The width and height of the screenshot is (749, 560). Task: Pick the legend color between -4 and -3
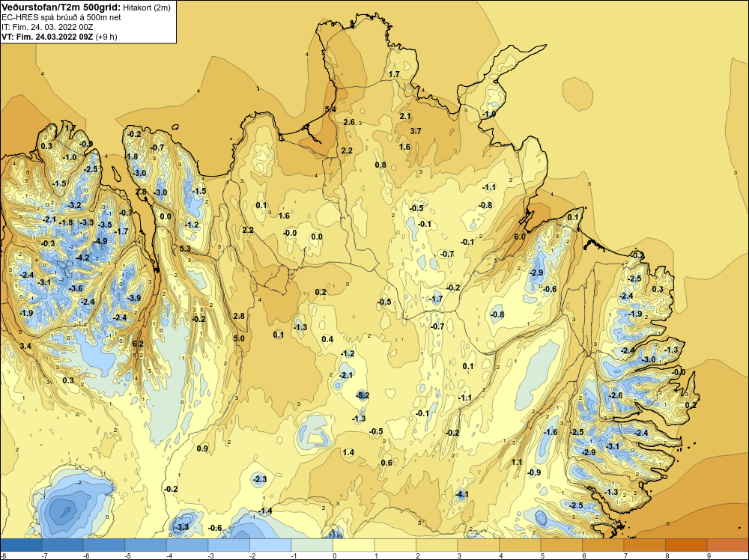point(187,545)
